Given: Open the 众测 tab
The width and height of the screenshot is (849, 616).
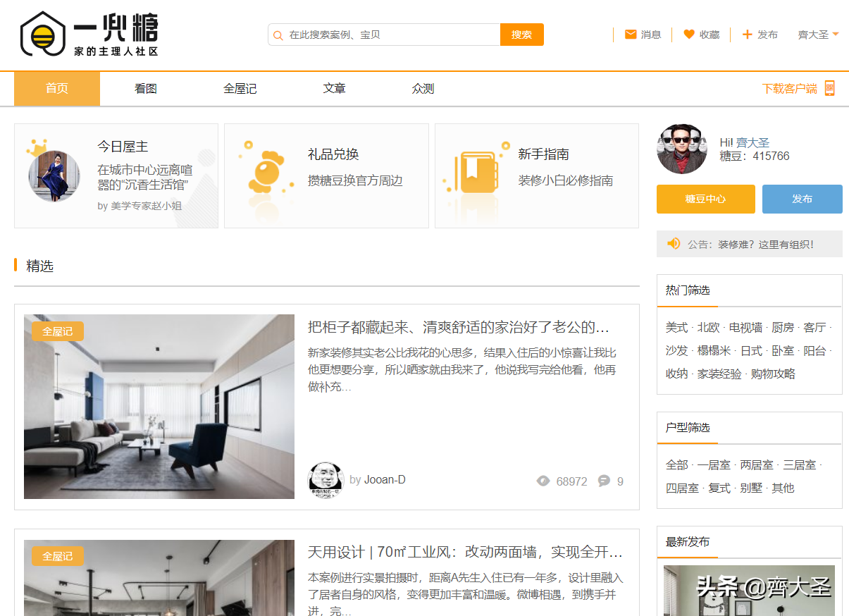Looking at the screenshot, I should (x=423, y=89).
